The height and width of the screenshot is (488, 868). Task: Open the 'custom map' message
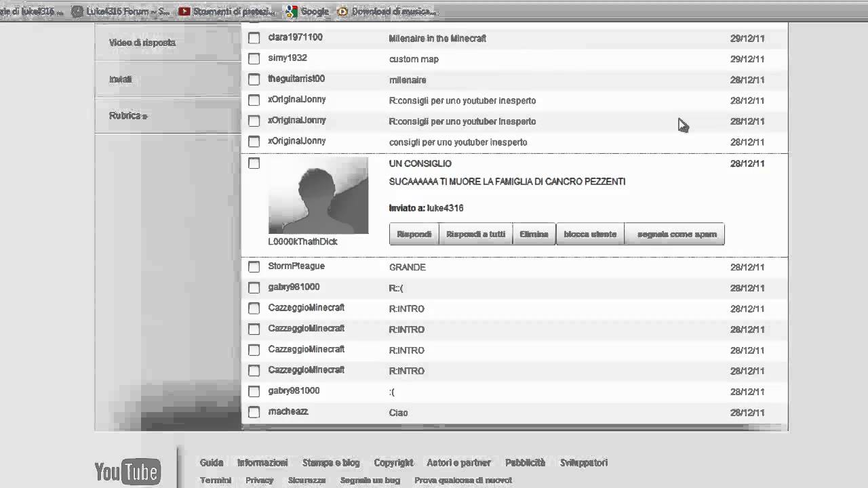point(414,60)
